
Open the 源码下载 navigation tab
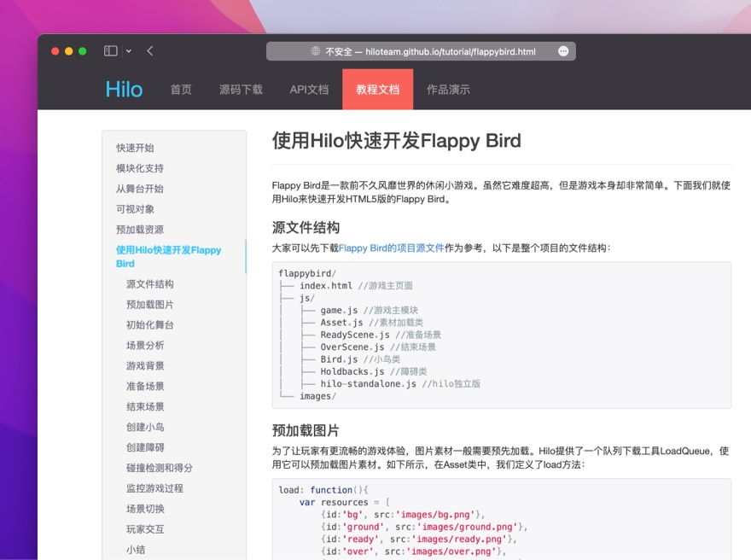pos(241,90)
